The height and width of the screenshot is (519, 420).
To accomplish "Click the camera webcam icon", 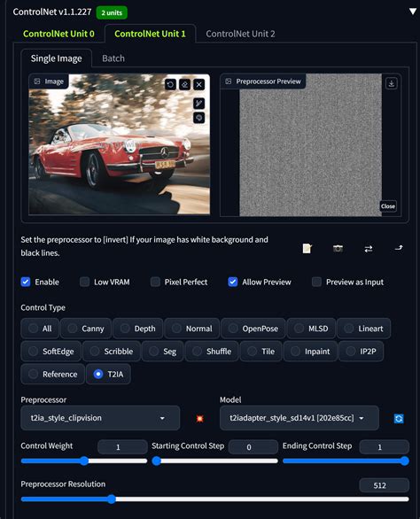I will (x=338, y=248).
